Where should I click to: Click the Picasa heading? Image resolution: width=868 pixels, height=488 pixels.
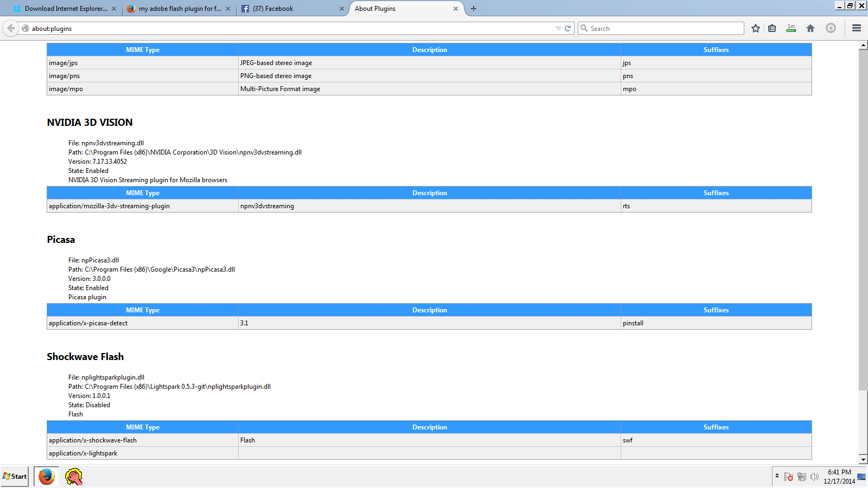point(61,240)
